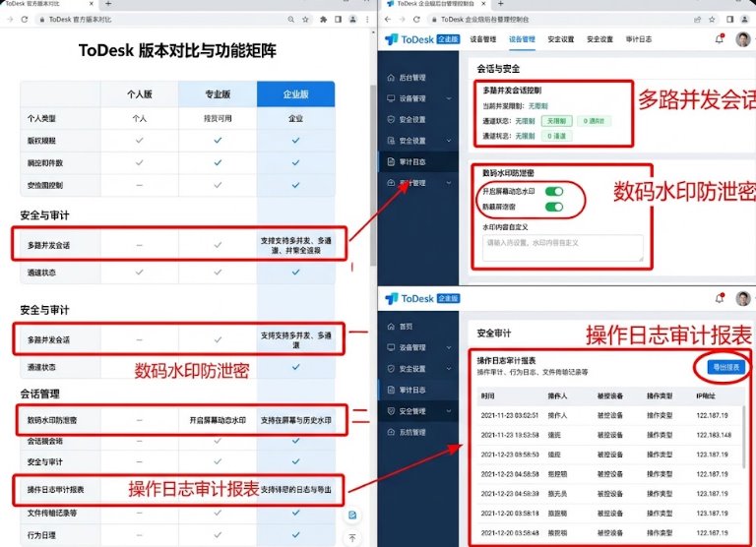Click the 操作日志审计报表 row label in comparison table
Viewport: 756px width, 547px height.
click(55, 490)
